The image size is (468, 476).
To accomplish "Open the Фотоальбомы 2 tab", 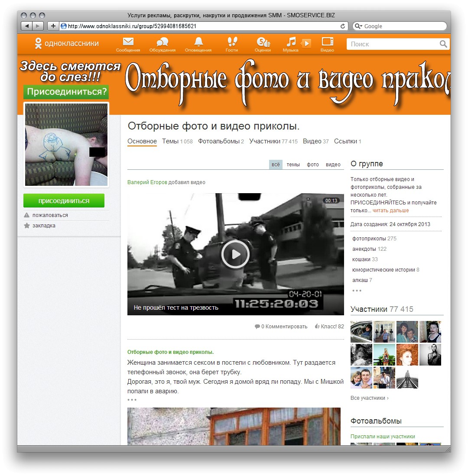I will pos(221,141).
